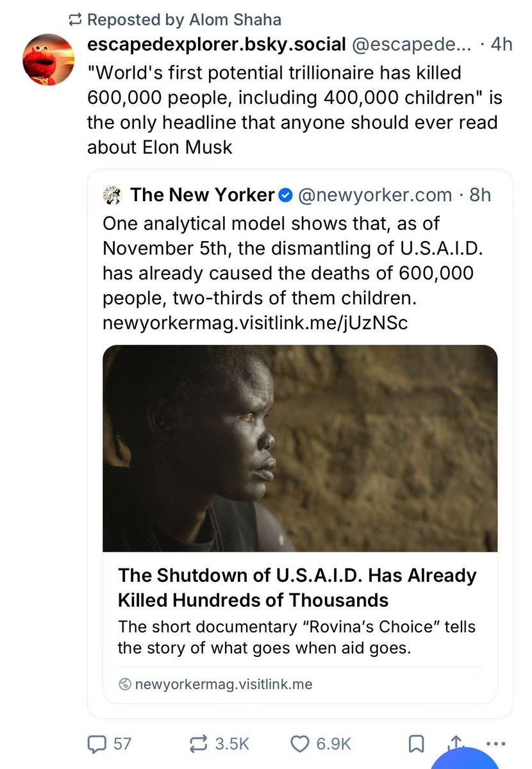Tap the 4h post timestamp
The width and height of the screenshot is (532, 769).
501,44
